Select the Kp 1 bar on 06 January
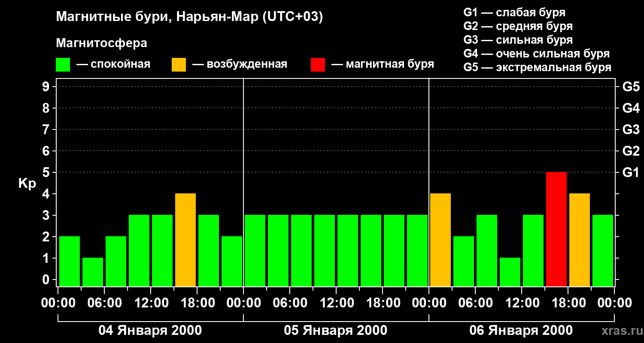 point(510,272)
